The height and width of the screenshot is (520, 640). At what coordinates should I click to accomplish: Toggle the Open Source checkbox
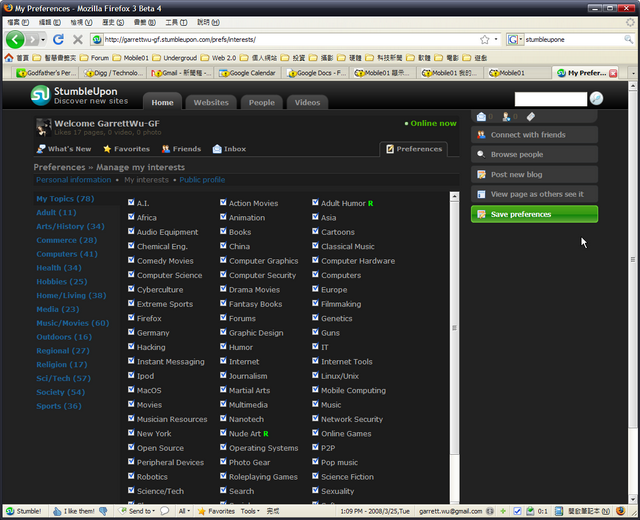coord(131,447)
